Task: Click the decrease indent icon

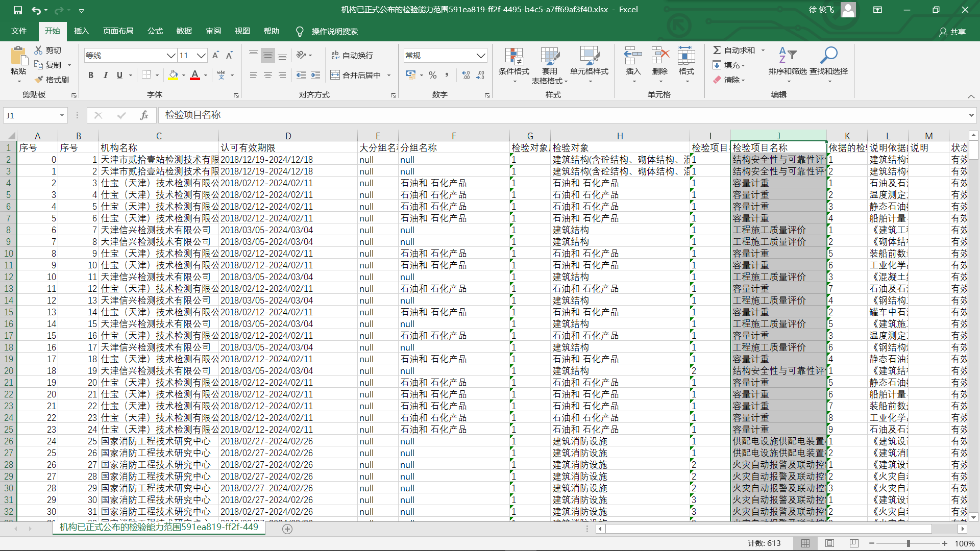Action: click(301, 75)
